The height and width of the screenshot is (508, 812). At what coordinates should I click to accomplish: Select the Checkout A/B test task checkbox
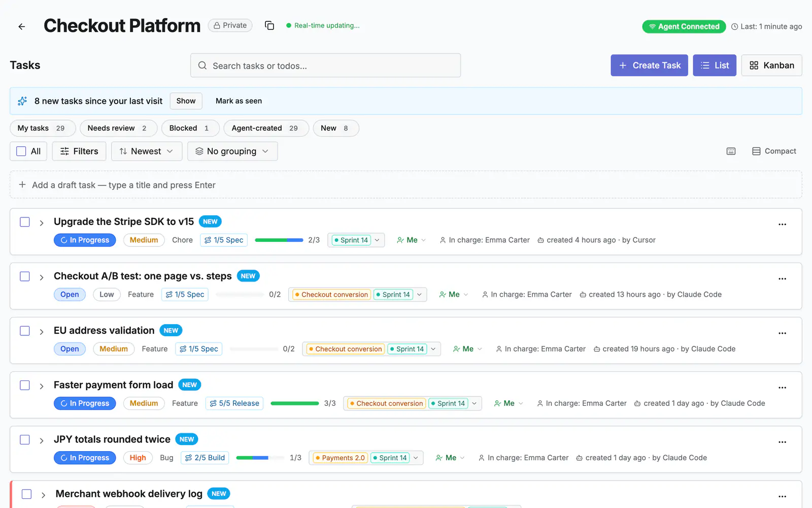pos(25,276)
